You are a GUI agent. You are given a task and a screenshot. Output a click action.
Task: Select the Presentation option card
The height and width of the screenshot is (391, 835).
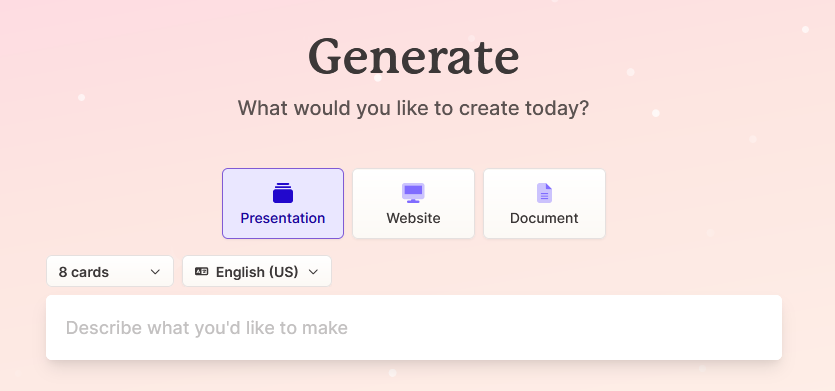click(x=283, y=203)
